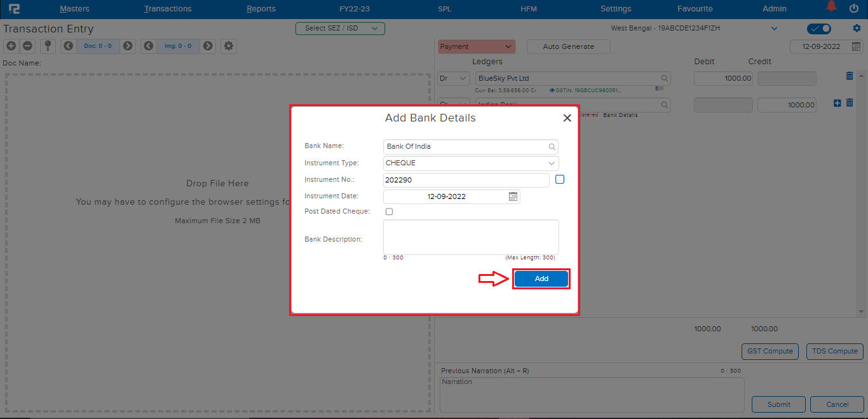Click the next Doc navigation arrow
The image size is (868, 419).
point(127,46)
